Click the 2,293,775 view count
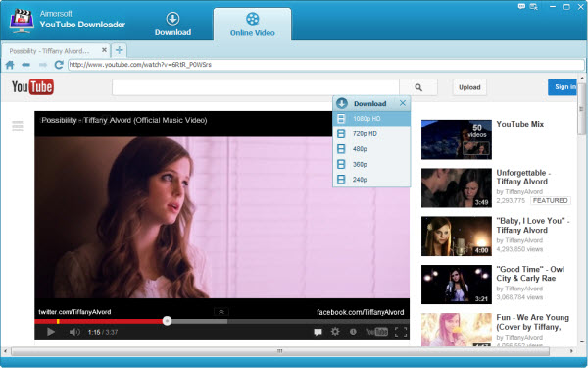Viewport: 588px width, 368px height. pos(511,201)
